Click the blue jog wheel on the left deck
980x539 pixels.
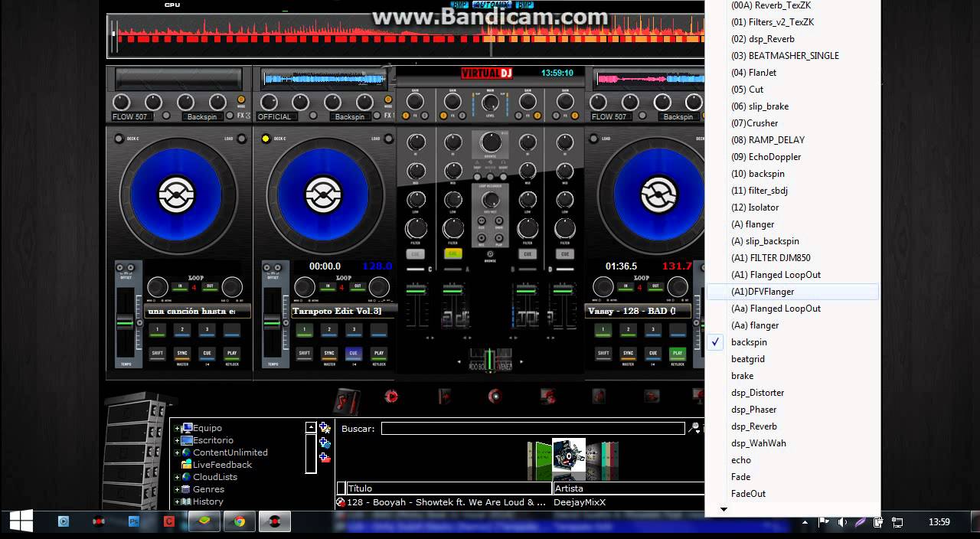click(x=178, y=195)
